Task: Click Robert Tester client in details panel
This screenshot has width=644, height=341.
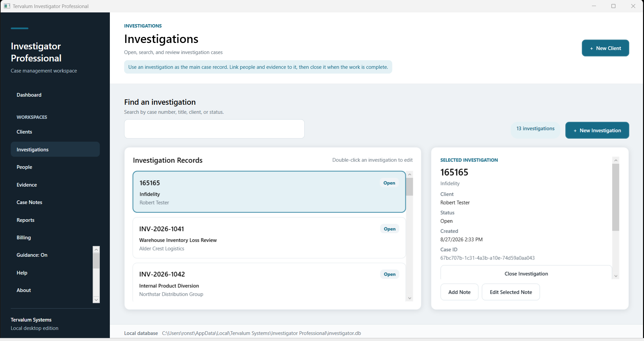Action: point(455,202)
